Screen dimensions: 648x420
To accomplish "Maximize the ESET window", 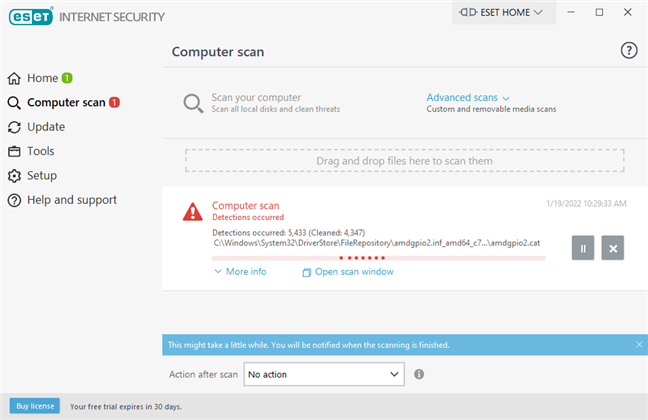I will pyautogui.click(x=599, y=12).
